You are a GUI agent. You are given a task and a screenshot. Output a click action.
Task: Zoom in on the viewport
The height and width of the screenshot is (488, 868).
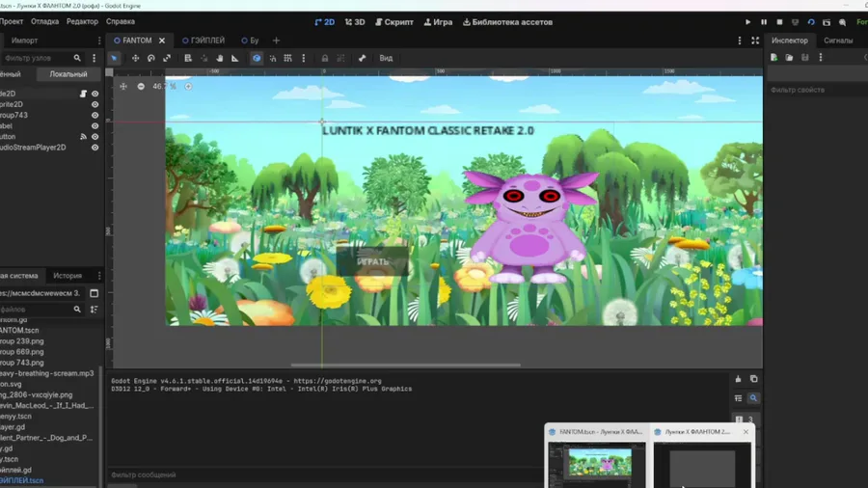tap(188, 86)
